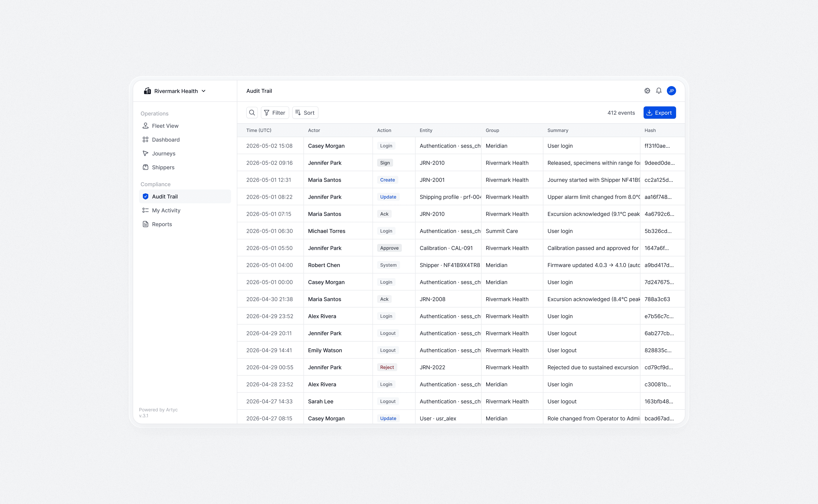Click Calibration · CAL-091 entity
Viewport: 818px width, 504px height.
(x=446, y=248)
